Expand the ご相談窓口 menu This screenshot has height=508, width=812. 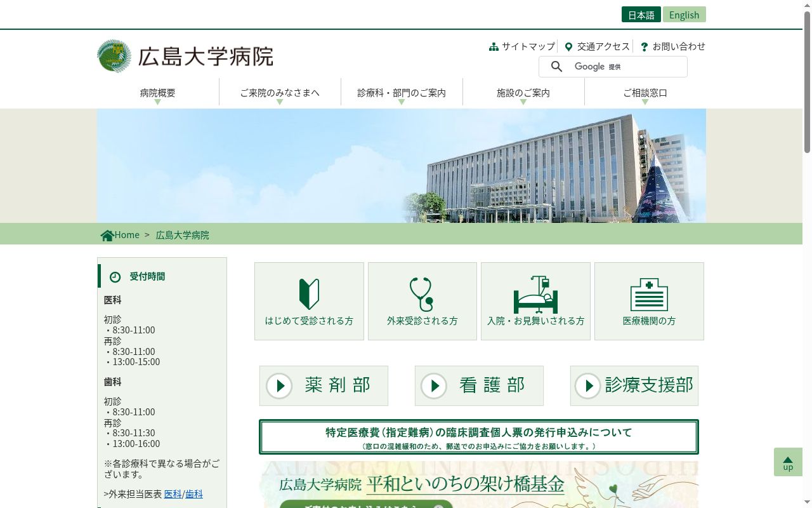point(645,93)
